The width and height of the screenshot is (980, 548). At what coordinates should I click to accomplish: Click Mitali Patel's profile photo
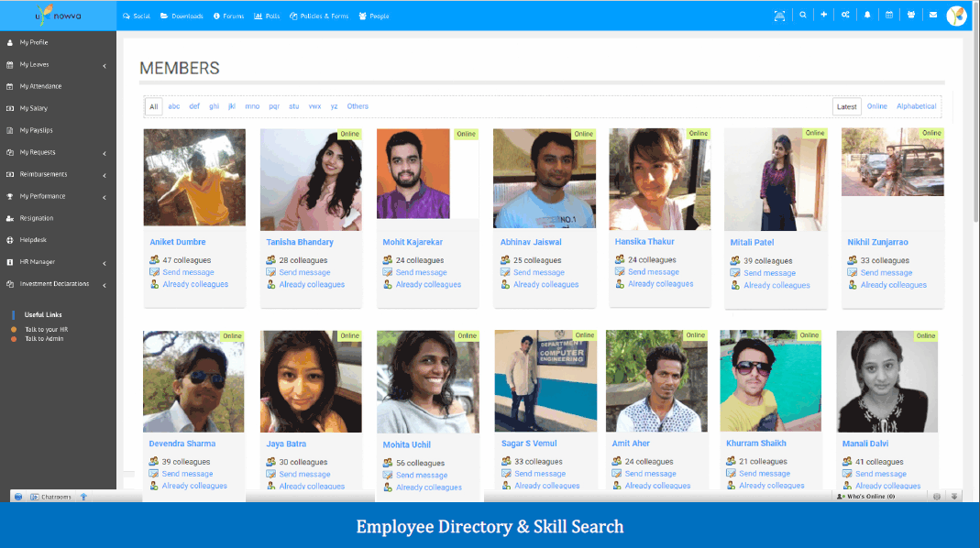tap(775, 180)
